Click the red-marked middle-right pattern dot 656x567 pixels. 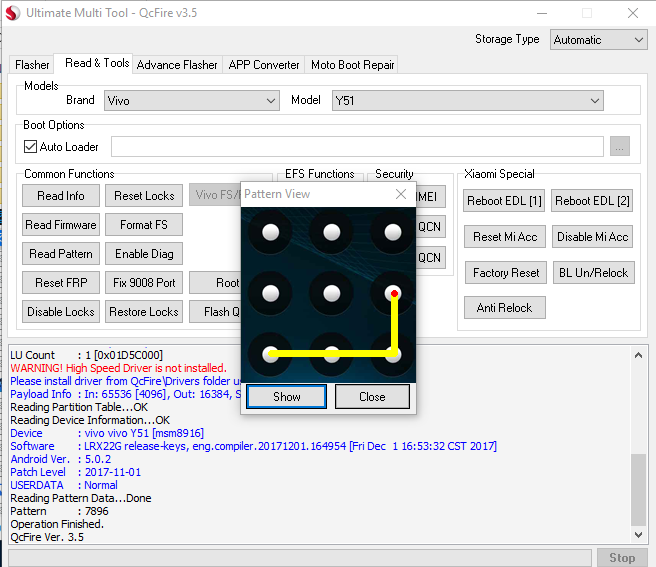pyautogui.click(x=392, y=293)
